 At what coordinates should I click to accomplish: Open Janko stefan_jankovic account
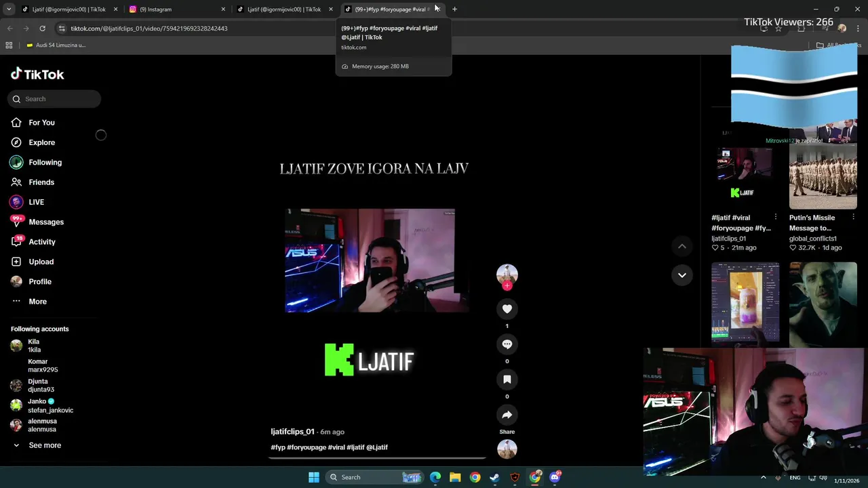coord(50,405)
